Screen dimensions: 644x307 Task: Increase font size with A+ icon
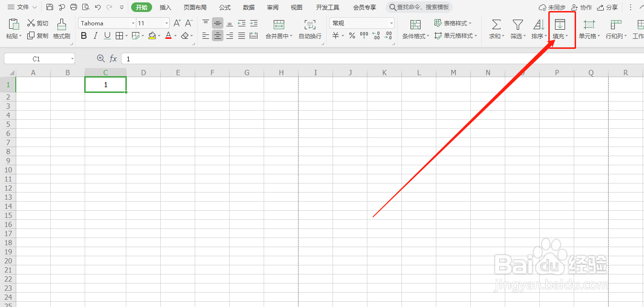point(177,23)
